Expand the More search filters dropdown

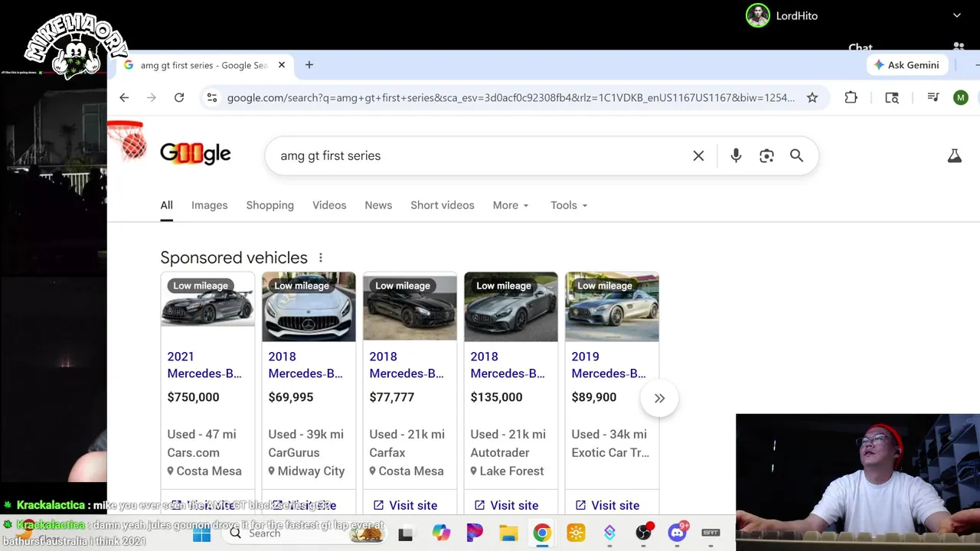click(511, 205)
